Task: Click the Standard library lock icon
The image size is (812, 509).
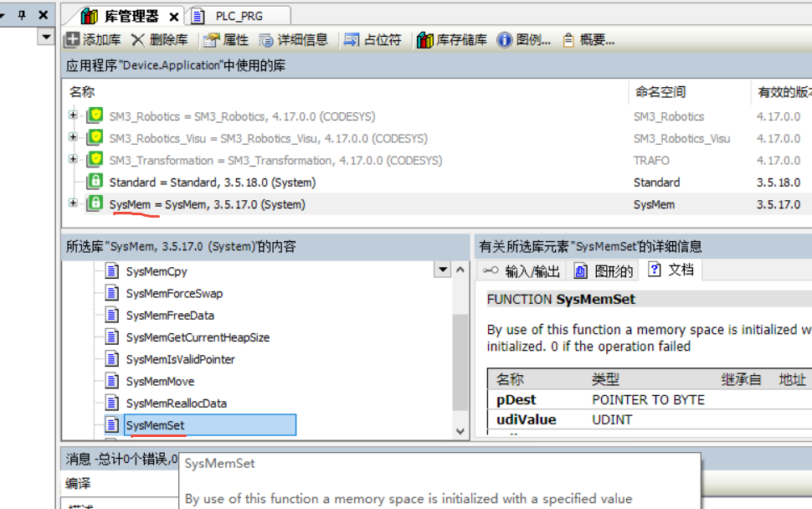Action: (x=95, y=181)
